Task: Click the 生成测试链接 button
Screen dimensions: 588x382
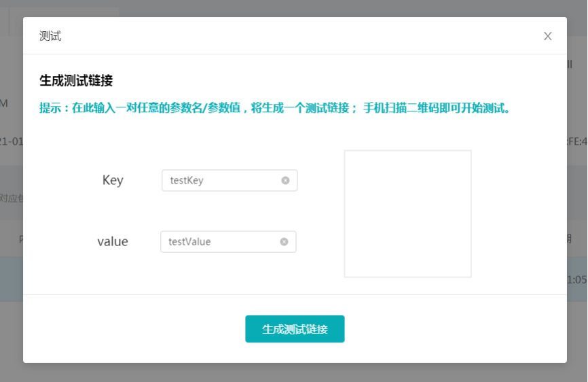Action: (x=295, y=329)
